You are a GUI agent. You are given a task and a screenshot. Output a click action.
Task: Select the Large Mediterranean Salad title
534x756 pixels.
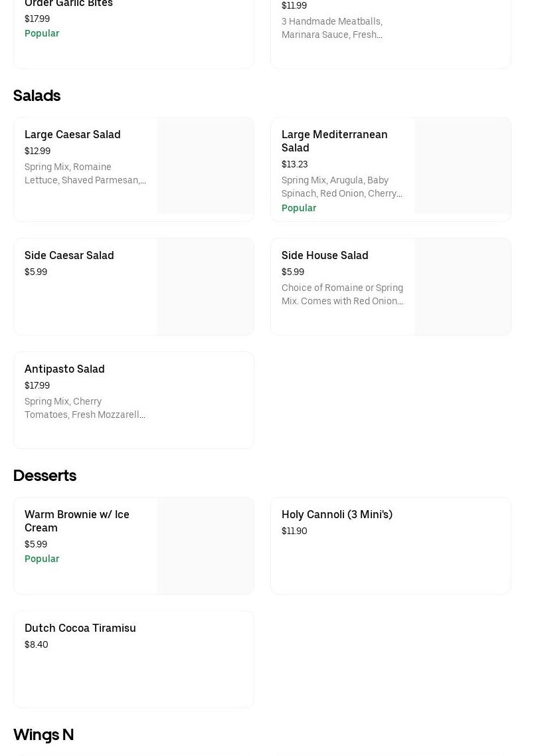click(x=334, y=141)
